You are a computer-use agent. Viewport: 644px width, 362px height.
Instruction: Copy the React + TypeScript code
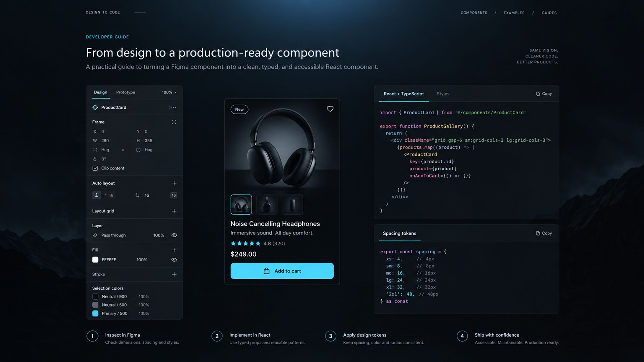point(544,94)
